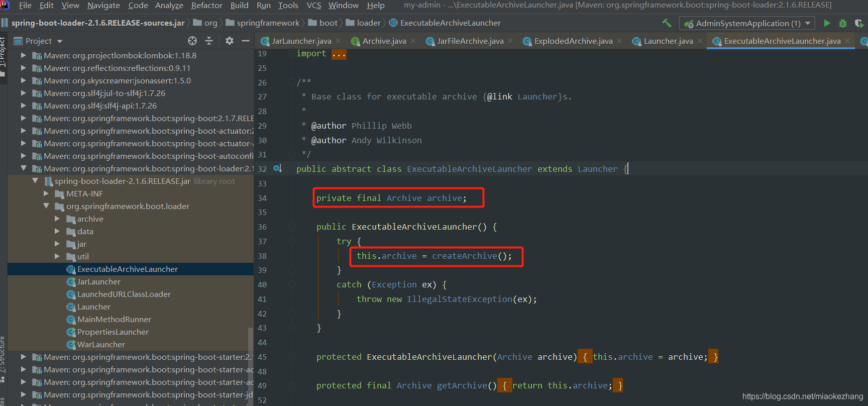Image resolution: width=868 pixels, height=406 pixels.
Task: Select Maven spring-boot 2.1.7 library row
Action: tap(131, 118)
